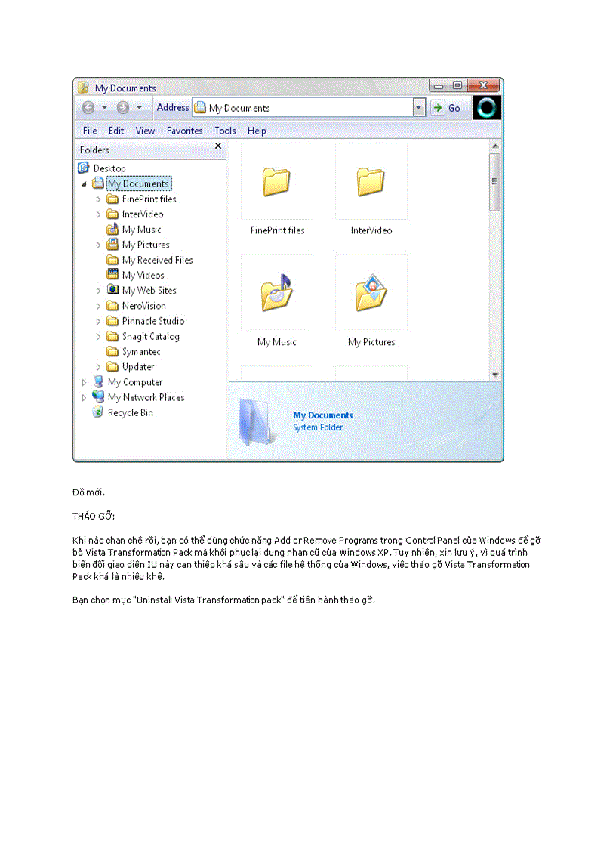
Task: Open the My Pictures folder icon
Action: (371, 293)
